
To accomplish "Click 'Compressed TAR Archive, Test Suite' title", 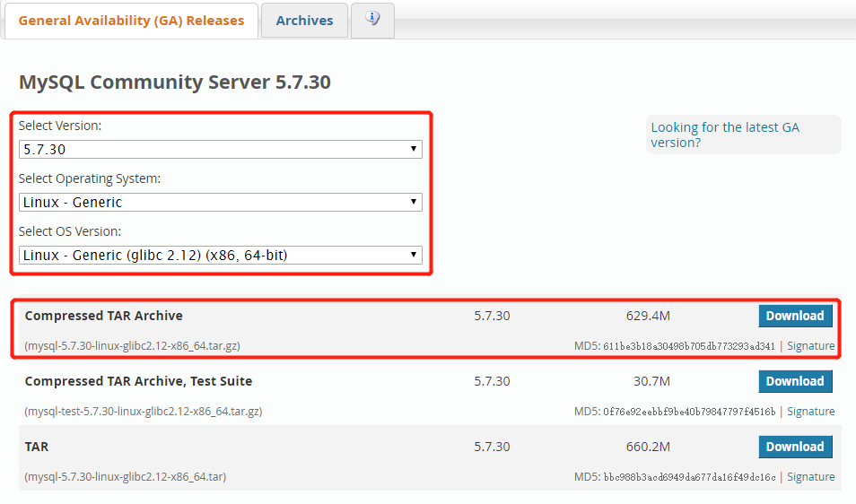I will (x=138, y=381).
